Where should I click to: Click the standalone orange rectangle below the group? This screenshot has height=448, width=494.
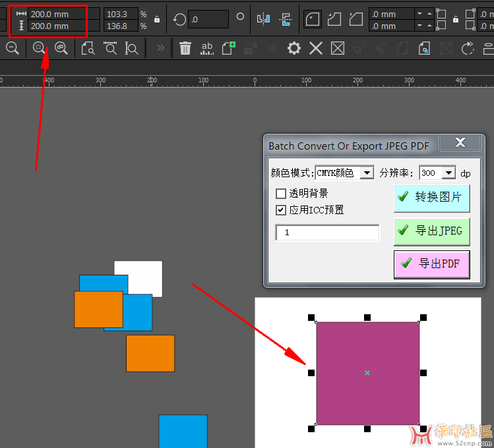(150, 353)
